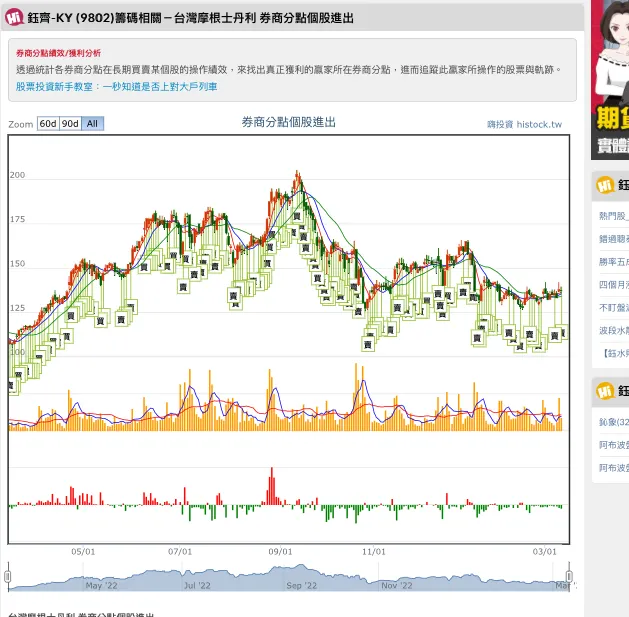Image resolution: width=629 pixels, height=617 pixels.
Task: Click the 07/01 date axis label
Action: point(180,552)
